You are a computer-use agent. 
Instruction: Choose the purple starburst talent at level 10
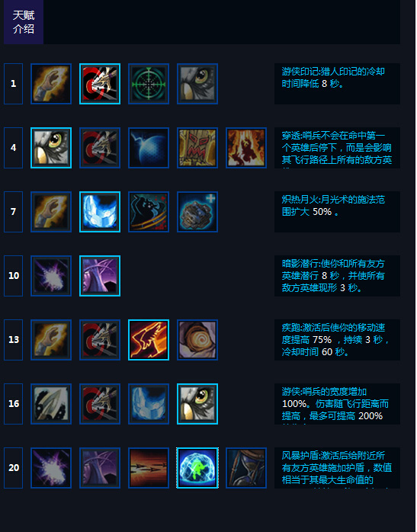point(51,276)
